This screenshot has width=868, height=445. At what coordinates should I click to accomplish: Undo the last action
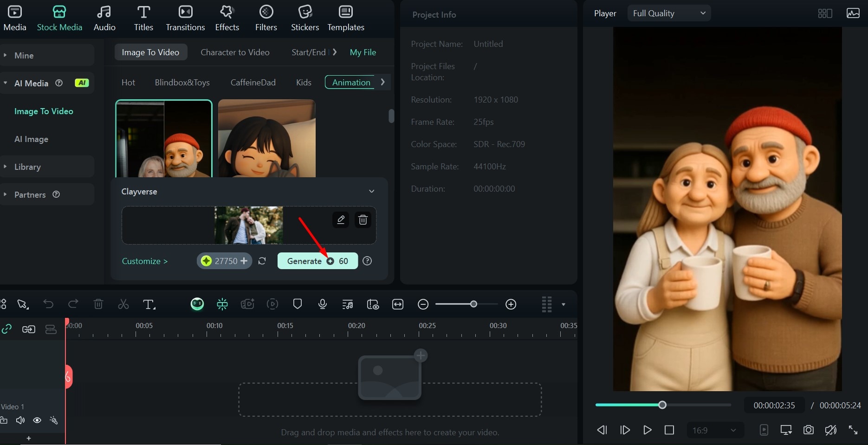coord(48,304)
